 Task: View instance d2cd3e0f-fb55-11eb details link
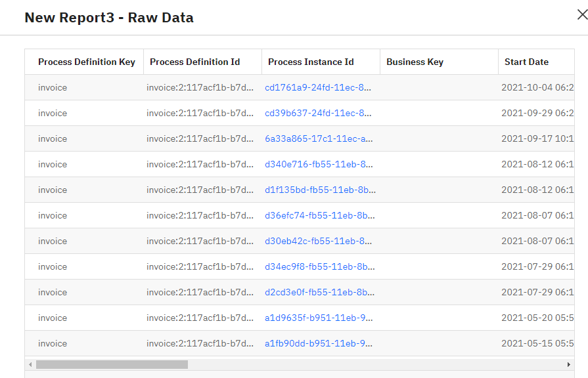click(x=320, y=292)
